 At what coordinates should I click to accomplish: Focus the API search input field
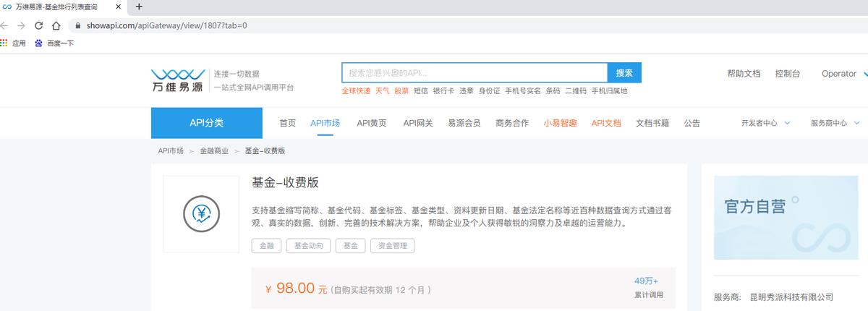click(x=475, y=72)
